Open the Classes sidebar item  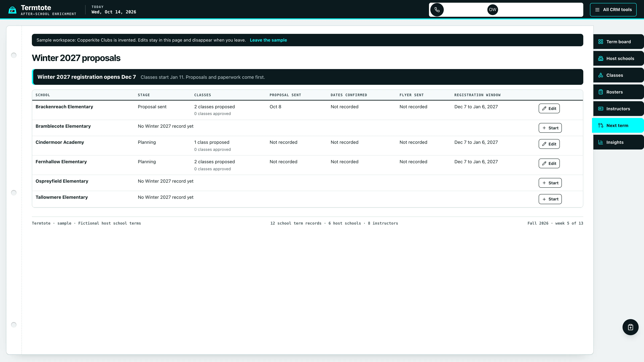[x=618, y=75]
